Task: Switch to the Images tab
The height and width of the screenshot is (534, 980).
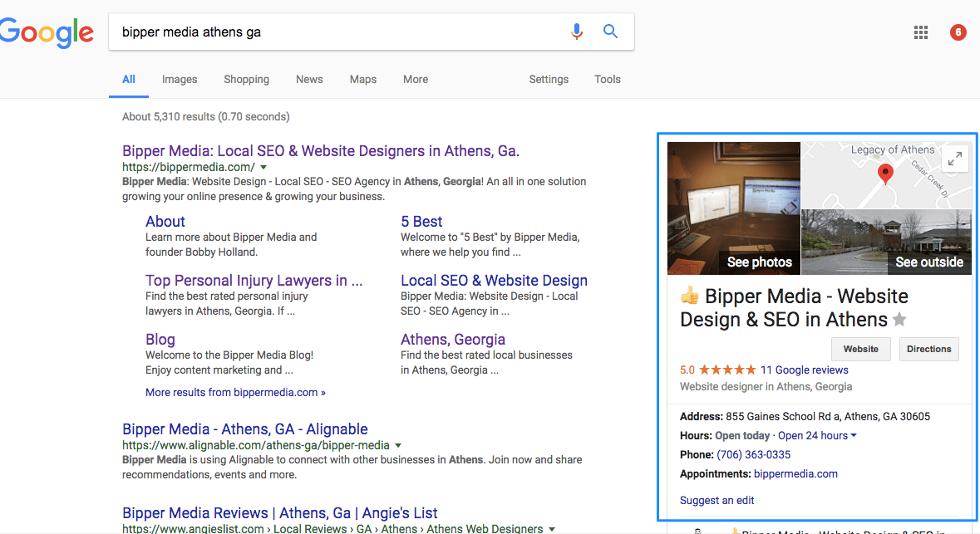Action: (180, 80)
